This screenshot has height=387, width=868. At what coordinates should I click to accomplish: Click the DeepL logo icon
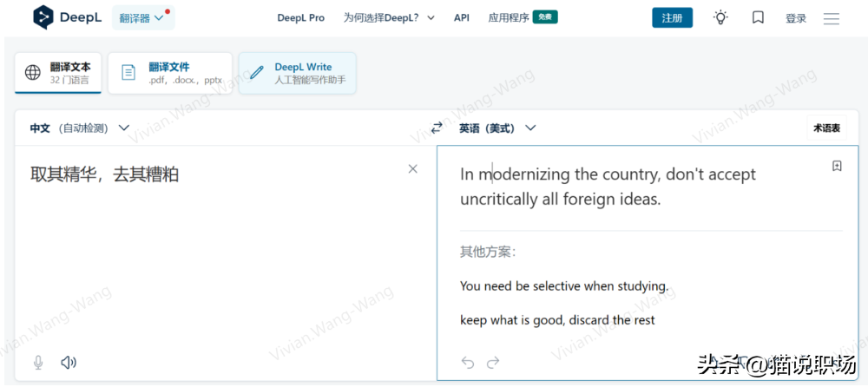[43, 17]
